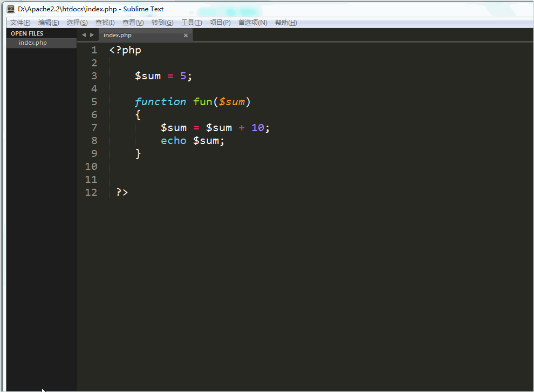Go to next tab with right arrow
Viewport: 534px width, 392px height.
[x=92, y=35]
